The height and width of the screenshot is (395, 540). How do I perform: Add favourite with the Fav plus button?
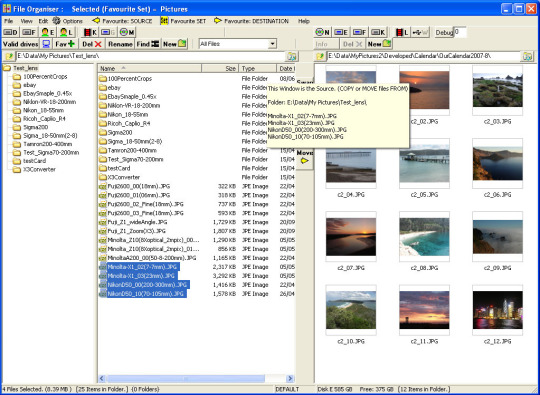coord(65,44)
